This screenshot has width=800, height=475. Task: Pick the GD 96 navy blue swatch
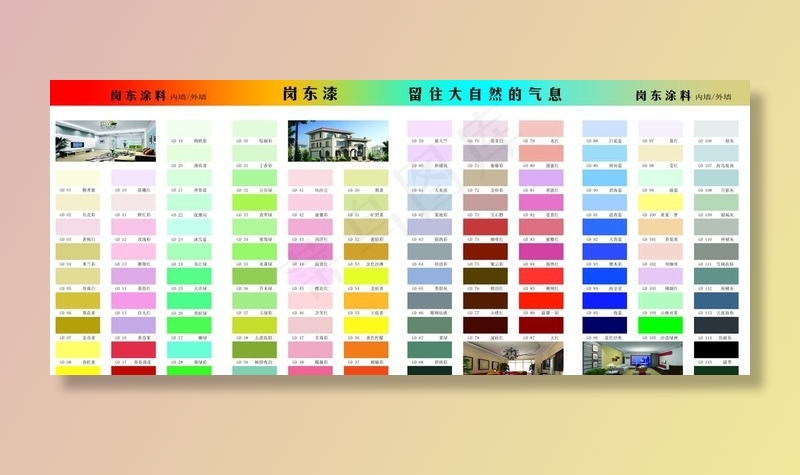[x=605, y=325]
